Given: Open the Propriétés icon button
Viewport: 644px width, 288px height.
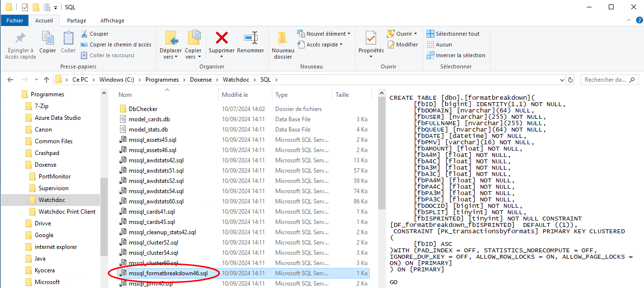Looking at the screenshot, I should (371, 38).
